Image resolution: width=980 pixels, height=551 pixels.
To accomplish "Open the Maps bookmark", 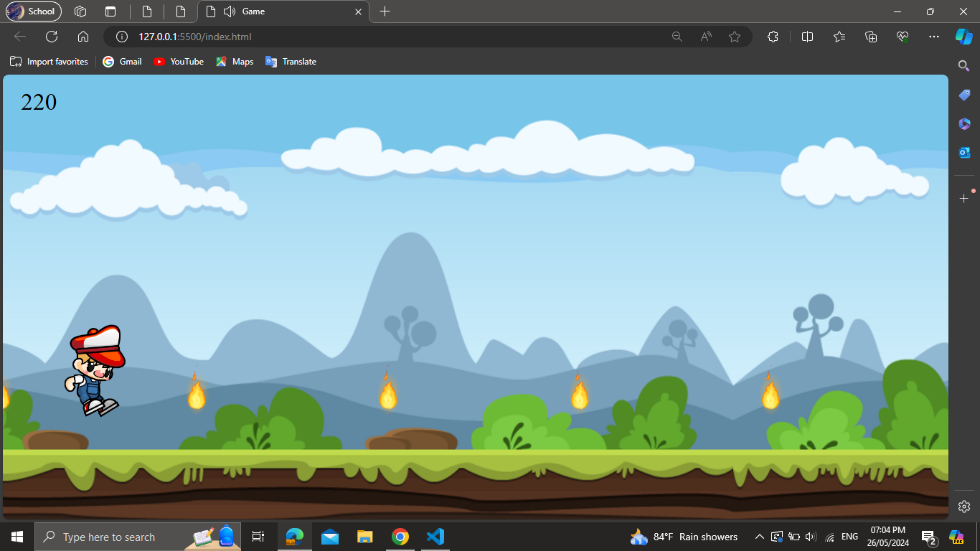I will coord(235,62).
